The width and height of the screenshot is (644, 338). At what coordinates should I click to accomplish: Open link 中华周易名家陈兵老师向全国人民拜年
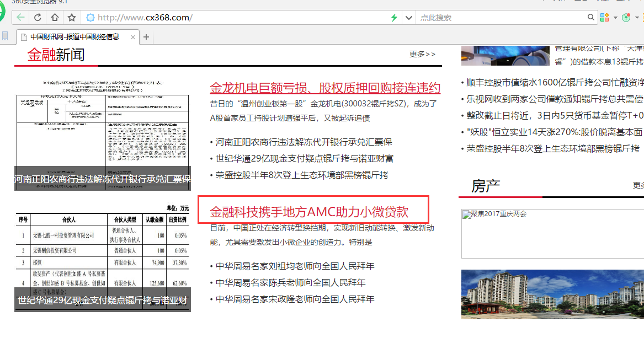point(290,282)
